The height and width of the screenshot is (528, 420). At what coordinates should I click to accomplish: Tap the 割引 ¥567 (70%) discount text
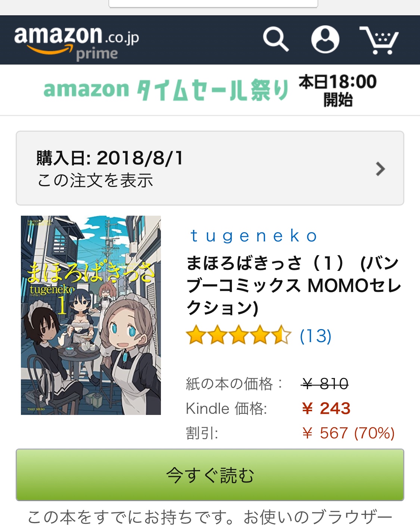click(348, 433)
